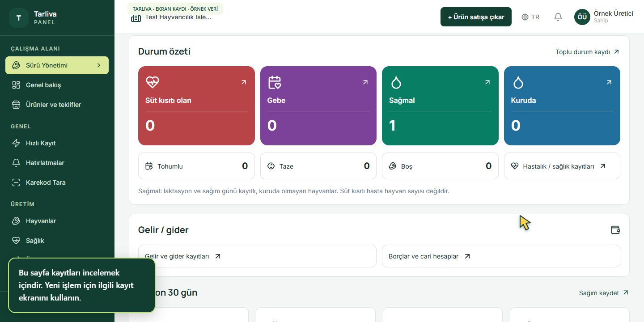Open Sağlık sidebar item
This screenshot has height=322, width=644.
point(57,241)
